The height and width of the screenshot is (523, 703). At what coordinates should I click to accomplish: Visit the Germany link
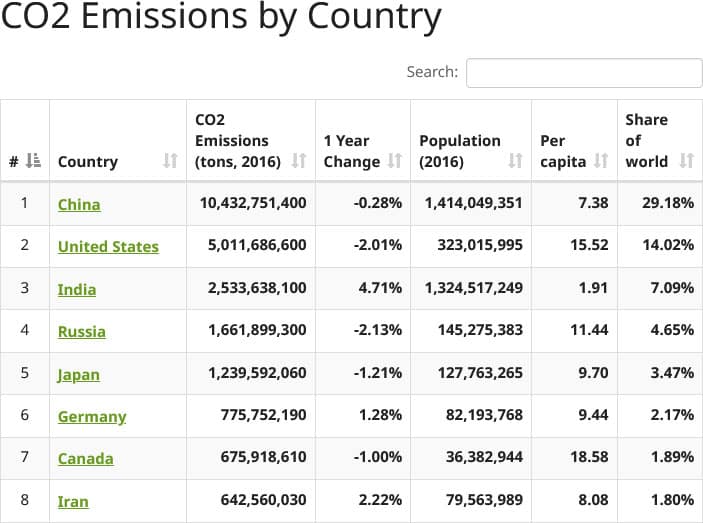coord(92,416)
